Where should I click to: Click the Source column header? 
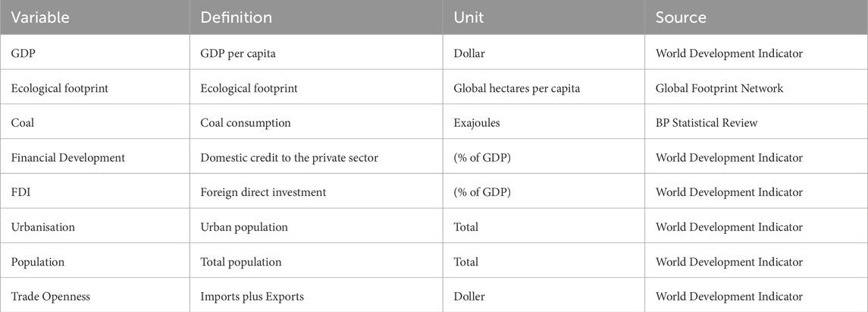[756, 17]
